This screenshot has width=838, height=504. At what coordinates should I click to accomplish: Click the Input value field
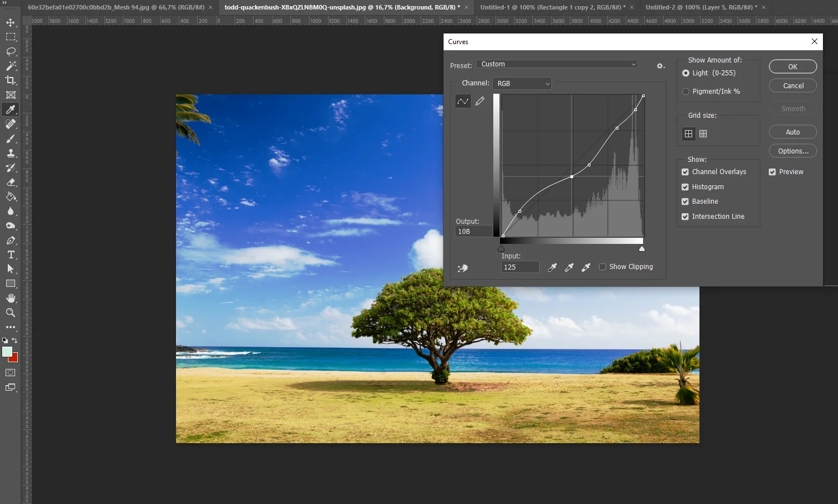520,267
